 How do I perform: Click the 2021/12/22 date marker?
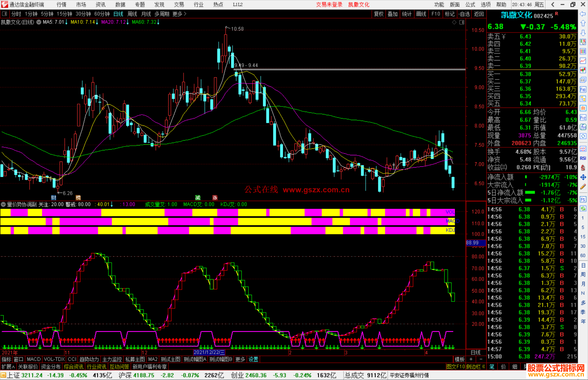click(209, 352)
